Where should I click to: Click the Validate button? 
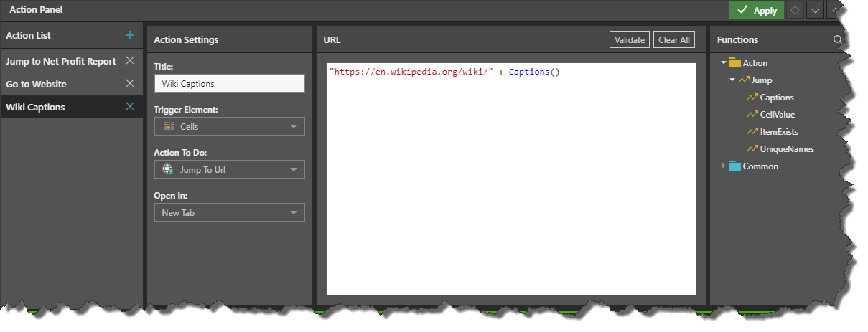630,40
